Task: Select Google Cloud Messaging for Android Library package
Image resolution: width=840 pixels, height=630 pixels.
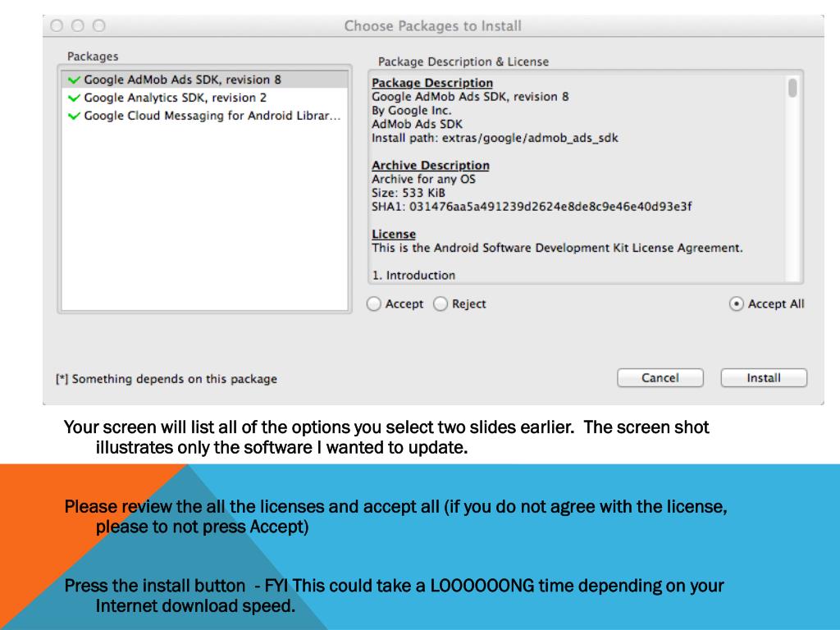Action: [204, 116]
